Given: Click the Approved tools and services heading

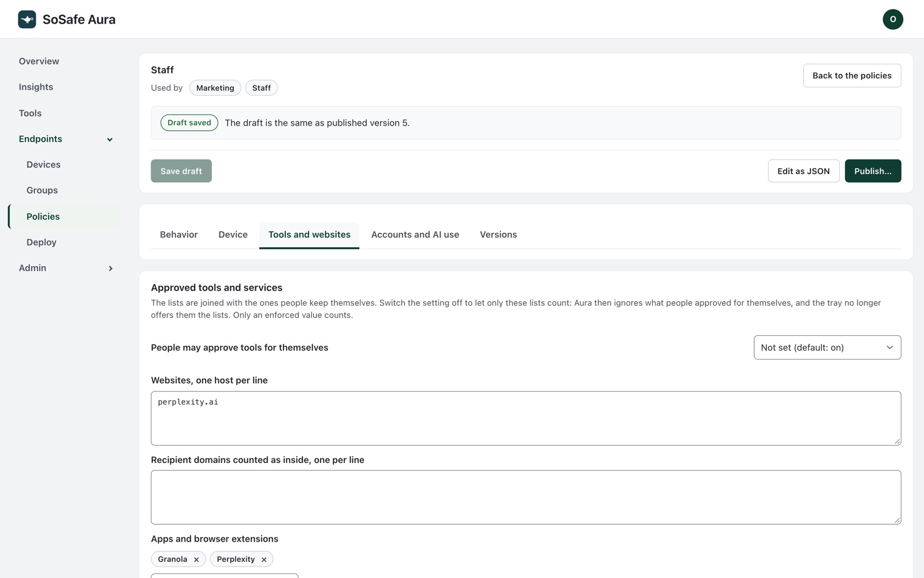Looking at the screenshot, I should tap(217, 288).
